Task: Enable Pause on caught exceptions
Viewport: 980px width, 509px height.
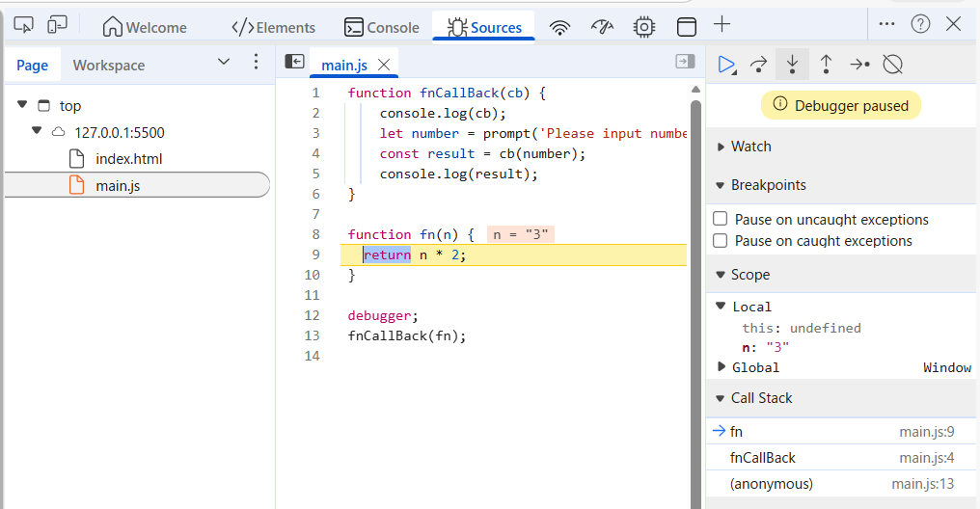Action: [x=720, y=241]
